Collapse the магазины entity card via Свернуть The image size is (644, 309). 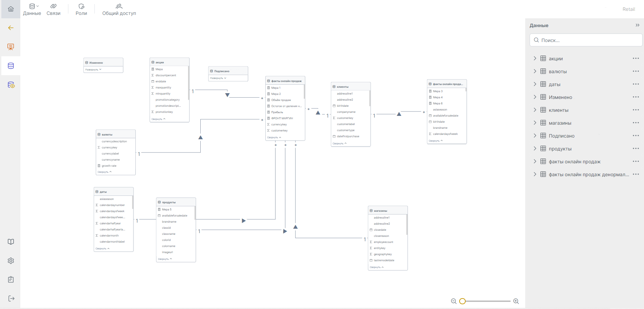377,267
